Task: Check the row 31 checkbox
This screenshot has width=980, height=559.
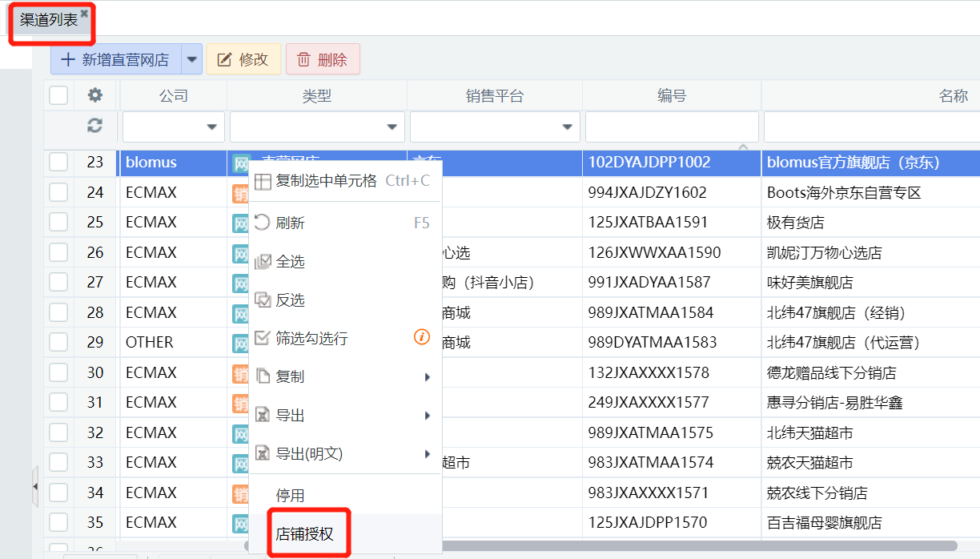Action: coord(58,402)
